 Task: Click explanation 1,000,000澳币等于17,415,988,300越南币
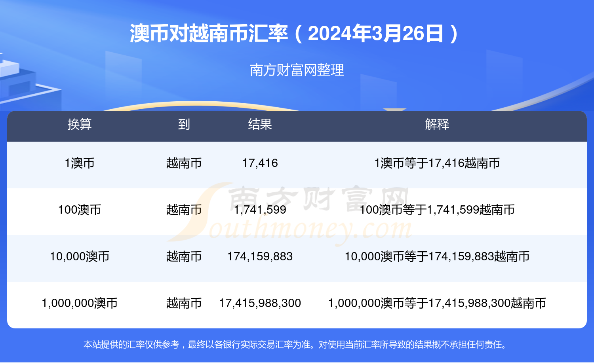click(x=437, y=303)
